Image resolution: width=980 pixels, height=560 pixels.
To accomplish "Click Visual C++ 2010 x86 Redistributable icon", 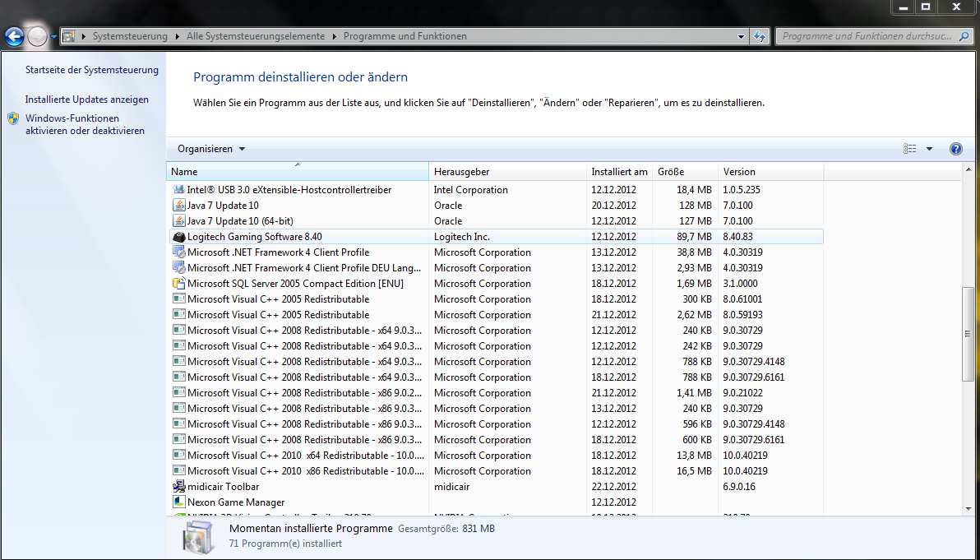I will [178, 470].
